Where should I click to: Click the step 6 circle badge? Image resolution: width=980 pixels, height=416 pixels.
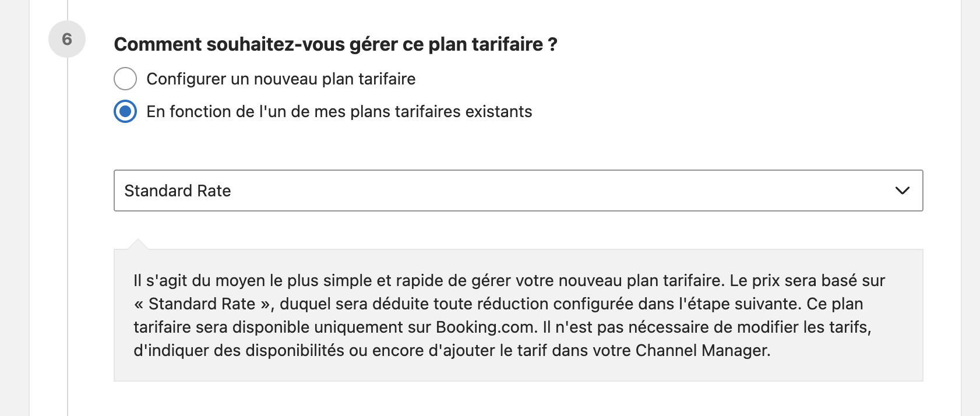[67, 39]
